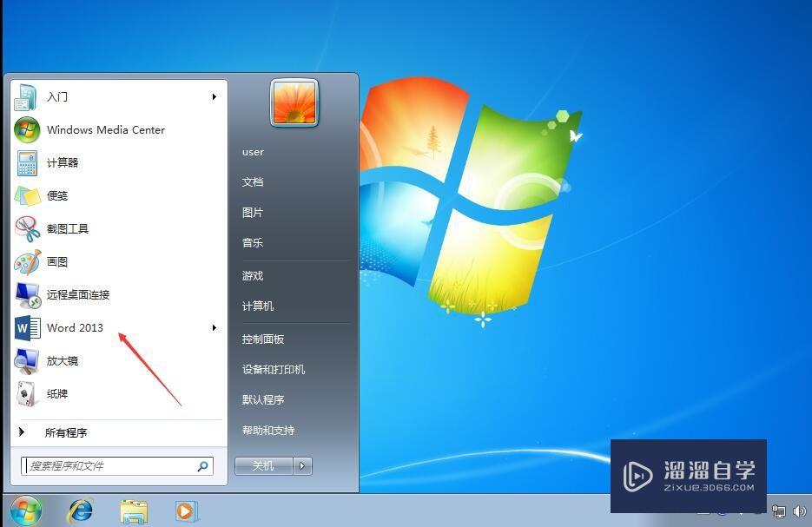Expand the Word 2013 submenu arrow
This screenshot has height=527, width=812.
click(x=214, y=327)
